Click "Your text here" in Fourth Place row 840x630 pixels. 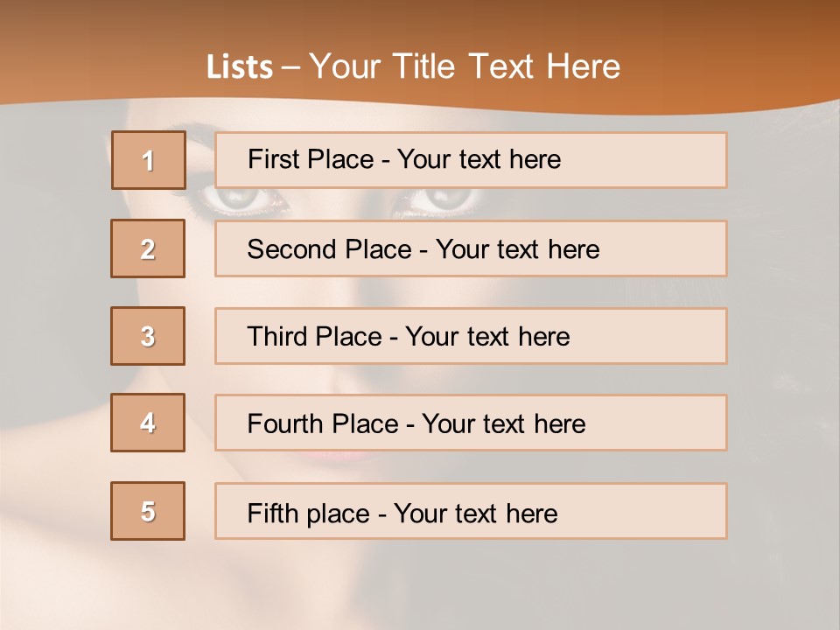[x=503, y=424]
